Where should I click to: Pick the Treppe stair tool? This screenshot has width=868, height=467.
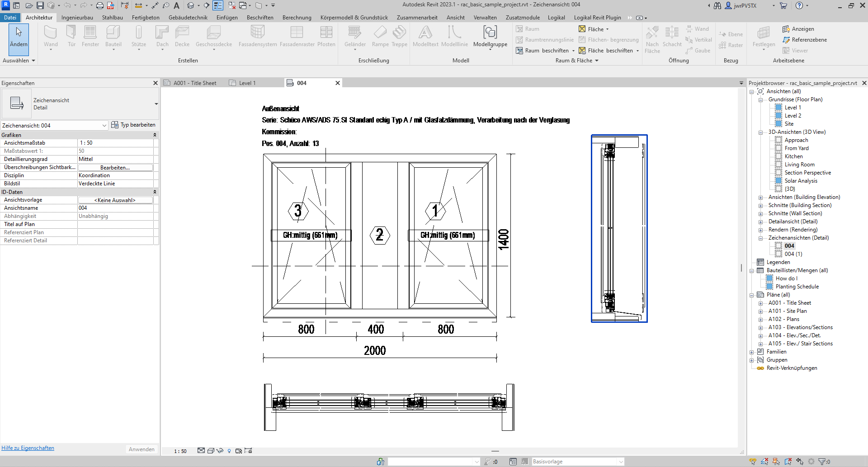(x=399, y=36)
